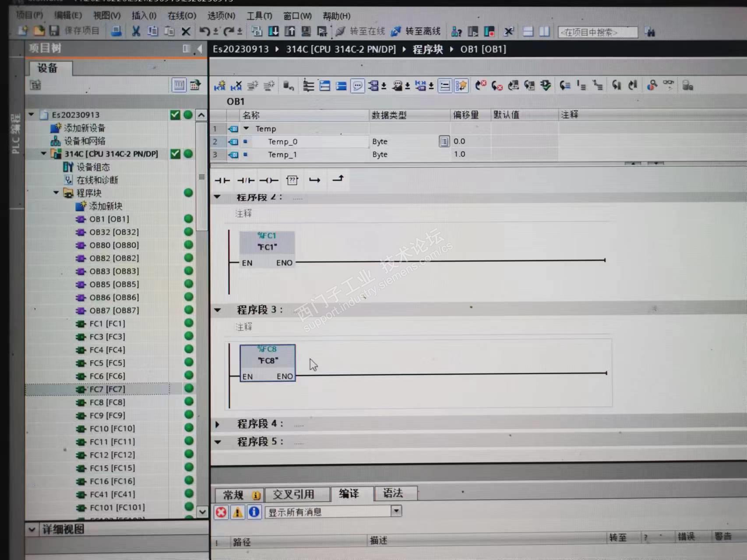Click the project tree vertical scrollbar thumb
This screenshot has width=747, height=560.
click(201, 176)
